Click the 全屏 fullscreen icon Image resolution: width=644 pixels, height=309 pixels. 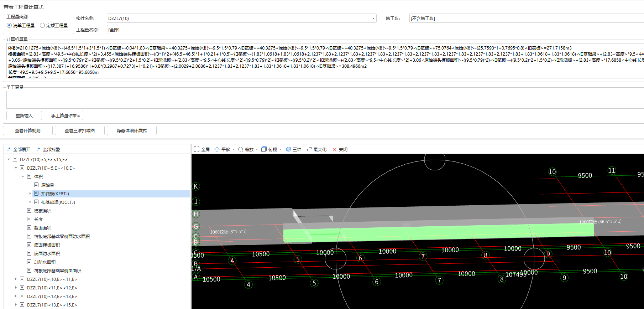197,149
